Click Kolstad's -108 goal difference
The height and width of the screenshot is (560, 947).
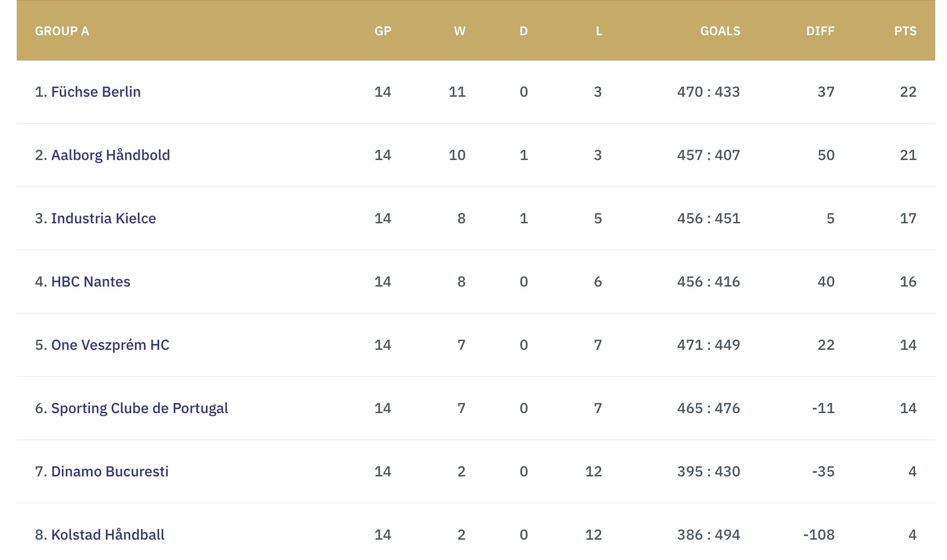819,535
